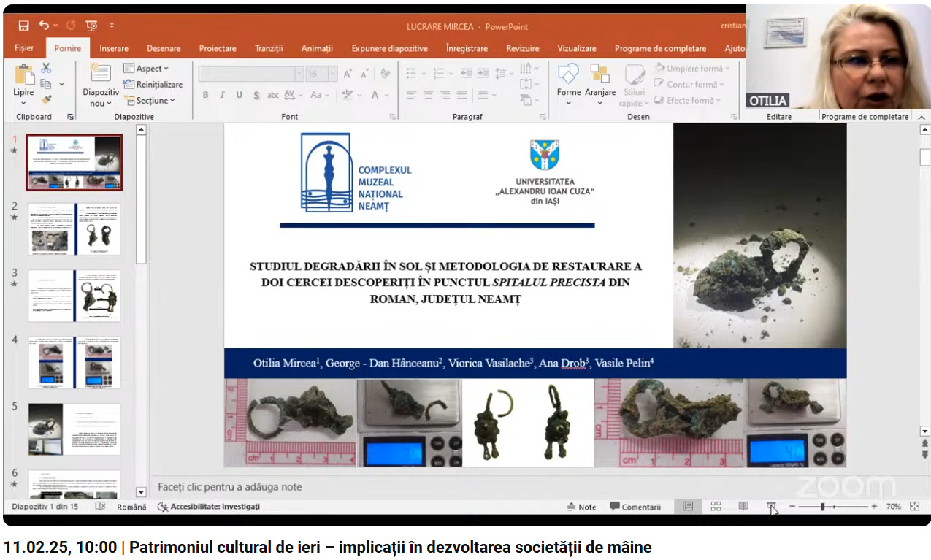Open the Animații tab
The image size is (931, 560).
[x=317, y=48]
